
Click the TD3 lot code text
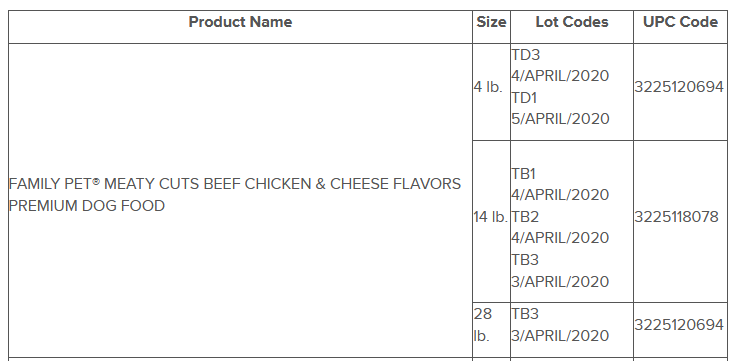[526, 55]
